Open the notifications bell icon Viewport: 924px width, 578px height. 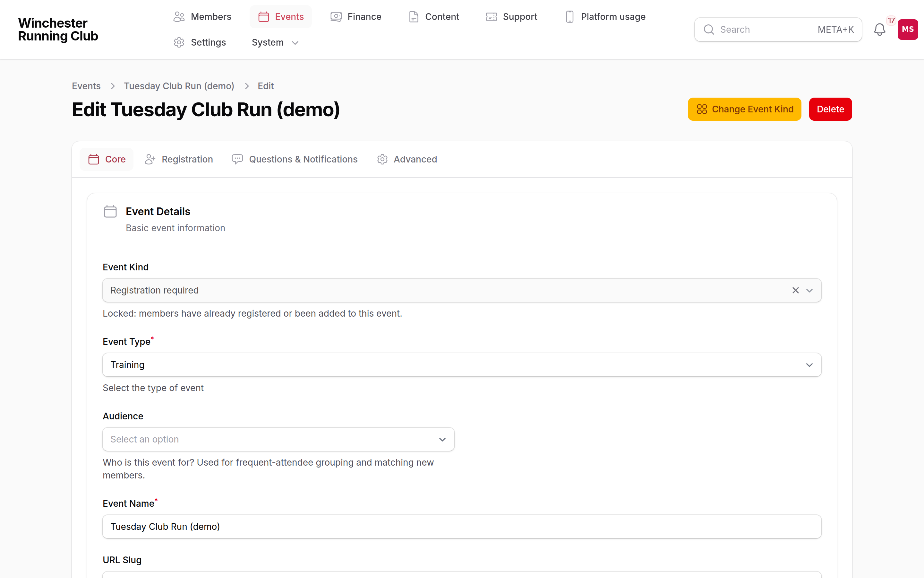pyautogui.click(x=879, y=30)
